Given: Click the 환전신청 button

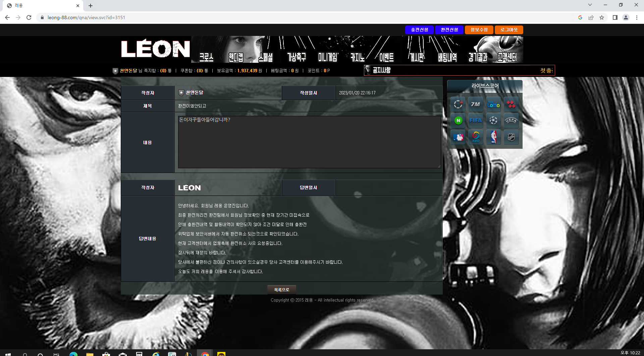Looking at the screenshot, I should point(449,30).
